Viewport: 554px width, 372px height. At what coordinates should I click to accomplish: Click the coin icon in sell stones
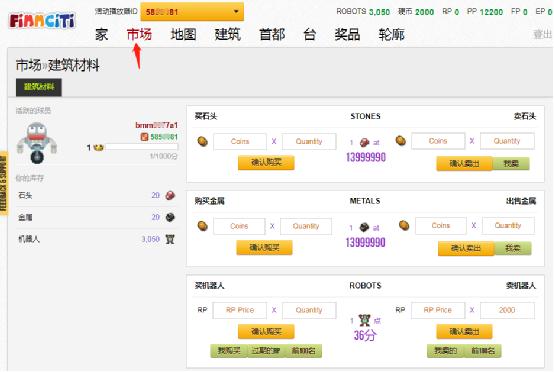401,141
